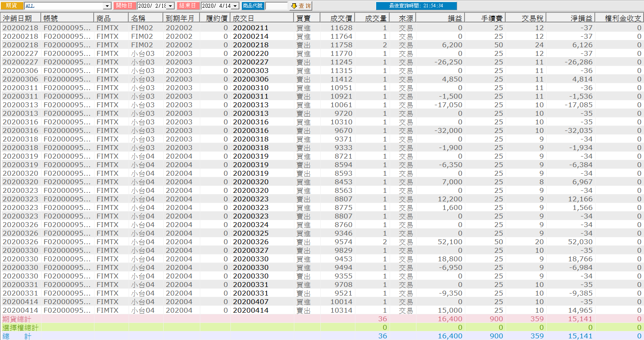Click the -9,350 loss cell
This screenshot has width=644, height=340.
point(450,293)
